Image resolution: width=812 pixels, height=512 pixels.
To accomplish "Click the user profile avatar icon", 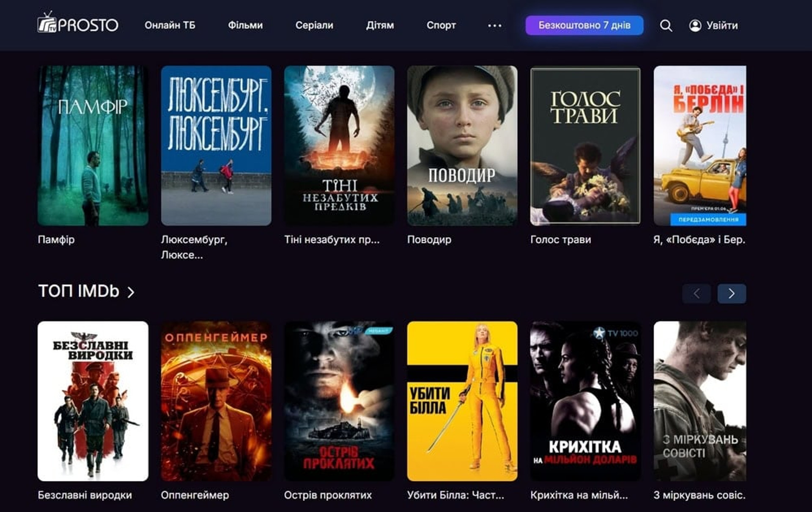I will coord(695,25).
